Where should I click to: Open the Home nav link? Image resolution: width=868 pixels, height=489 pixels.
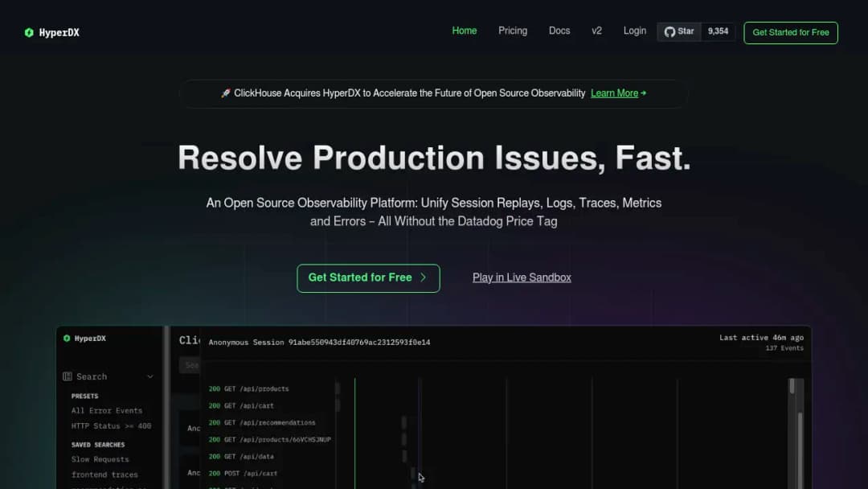tap(464, 31)
